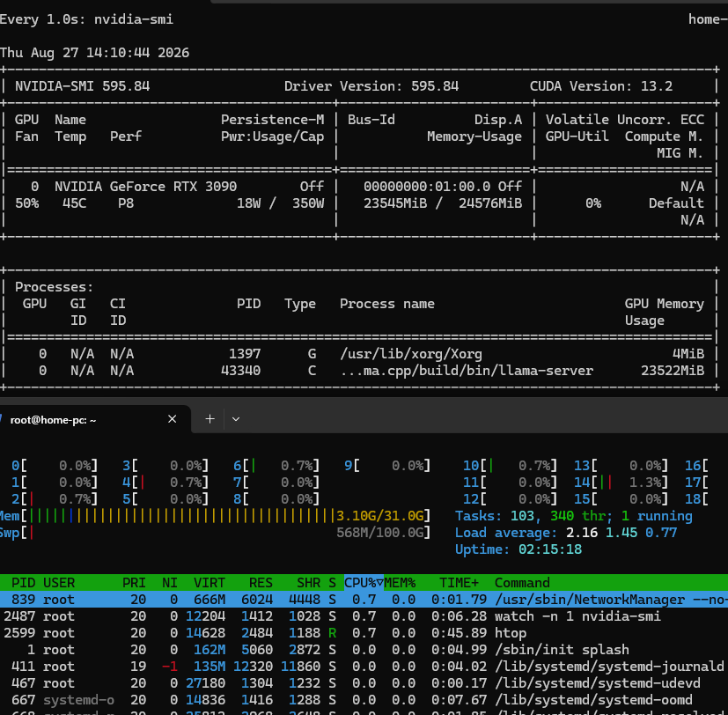728x715 pixels.
Task: Sort by VIRT column header
Action: [209, 582]
